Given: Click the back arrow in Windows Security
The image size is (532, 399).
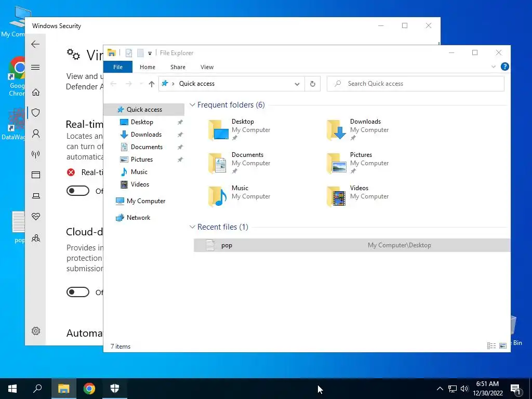Looking at the screenshot, I should [x=35, y=44].
